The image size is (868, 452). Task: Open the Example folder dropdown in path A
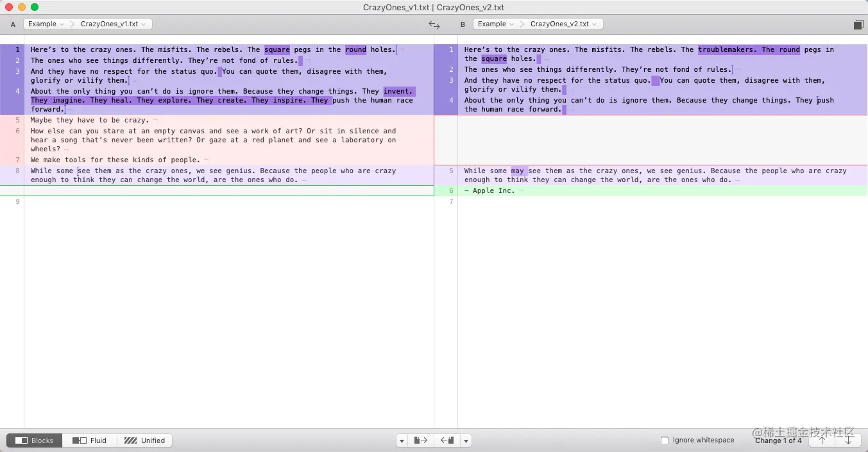(x=46, y=24)
